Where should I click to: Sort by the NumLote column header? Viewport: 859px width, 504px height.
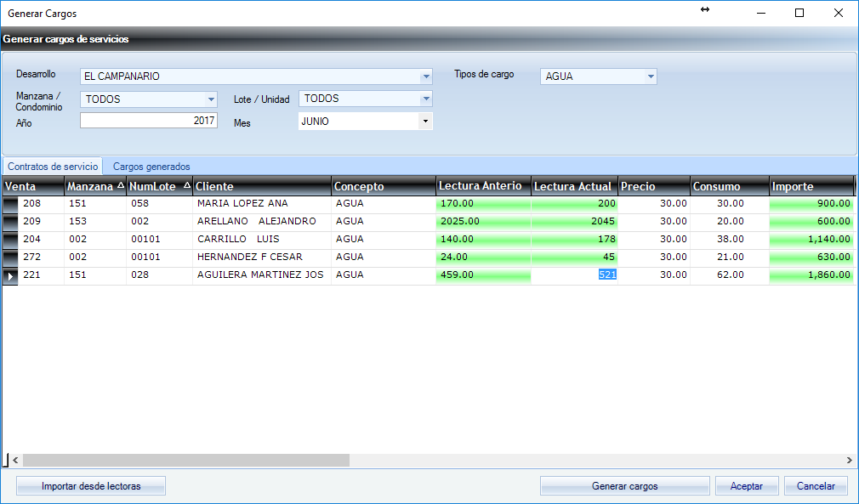[x=159, y=186]
